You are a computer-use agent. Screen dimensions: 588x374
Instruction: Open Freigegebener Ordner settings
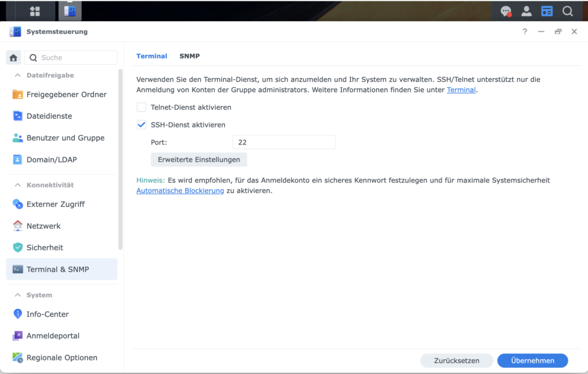[61, 95]
